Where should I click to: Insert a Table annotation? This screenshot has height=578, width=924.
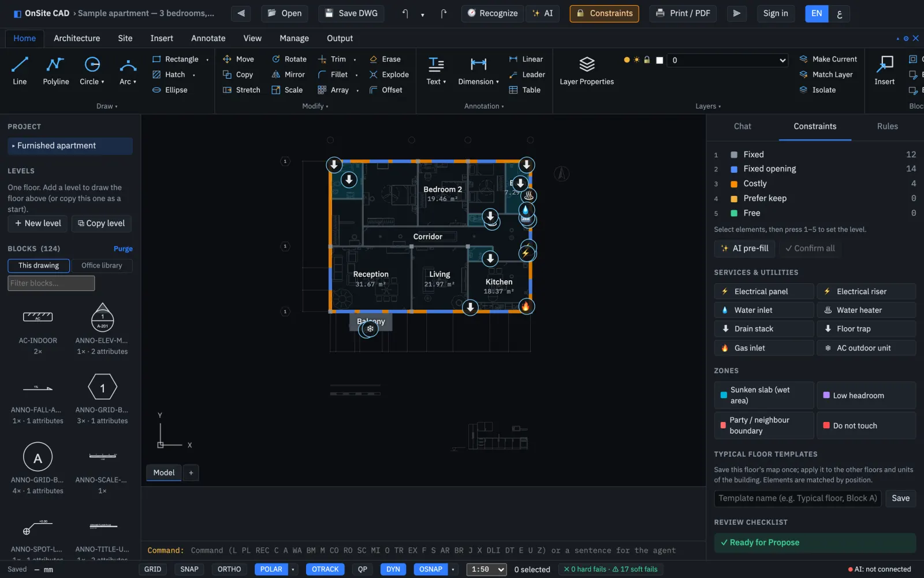coord(525,90)
